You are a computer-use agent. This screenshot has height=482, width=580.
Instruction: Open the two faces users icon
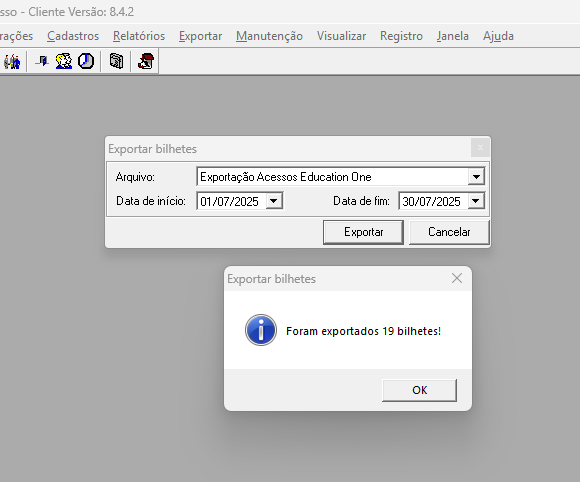tap(64, 61)
